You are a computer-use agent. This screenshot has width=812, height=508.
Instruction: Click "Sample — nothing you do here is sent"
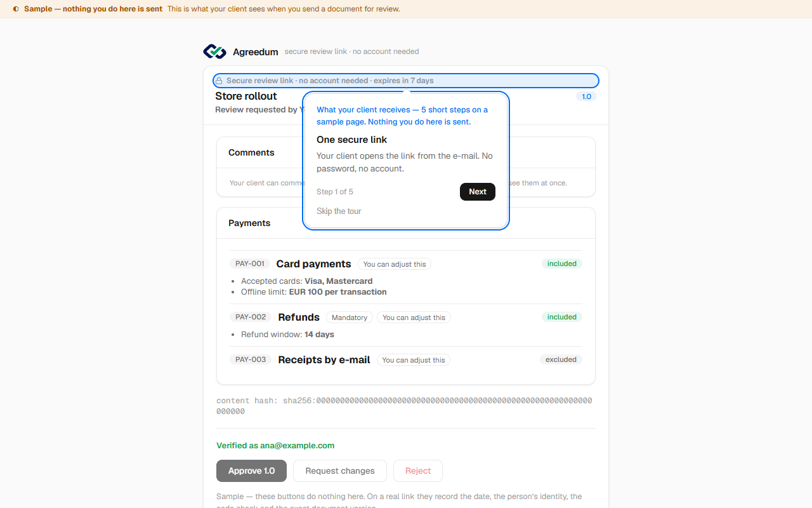[93, 9]
